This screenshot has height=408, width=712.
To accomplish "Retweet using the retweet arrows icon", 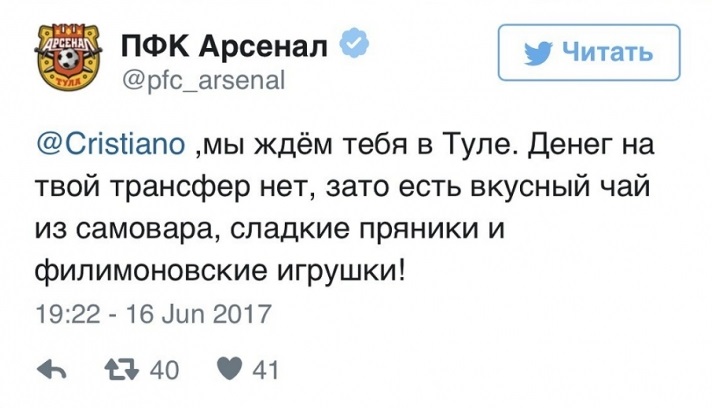I will coord(122,369).
